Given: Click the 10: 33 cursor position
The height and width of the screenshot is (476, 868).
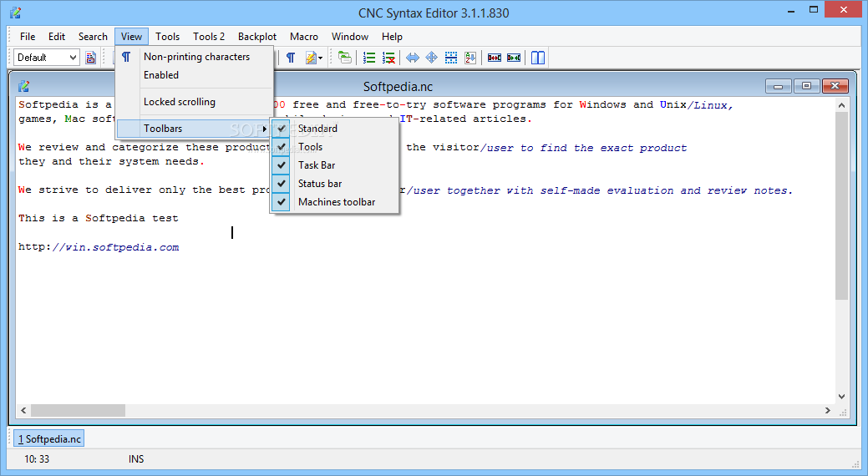Looking at the screenshot, I should tap(37, 458).
